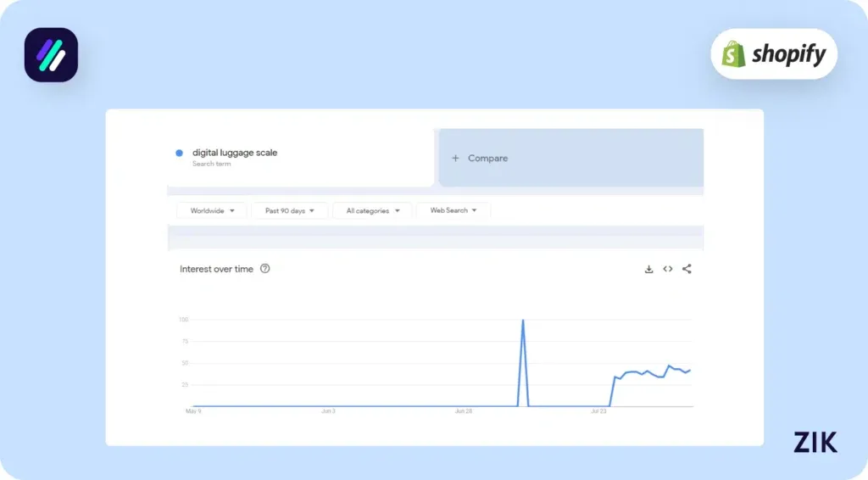Open the Worldwide region dropdown
The width and height of the screenshot is (868, 480).
(x=212, y=210)
